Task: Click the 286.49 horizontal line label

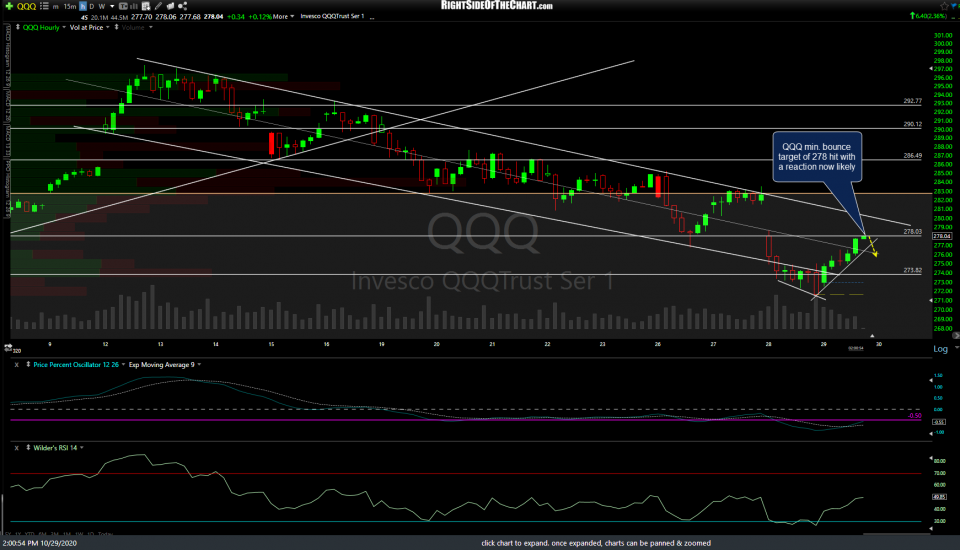Action: pos(912,156)
